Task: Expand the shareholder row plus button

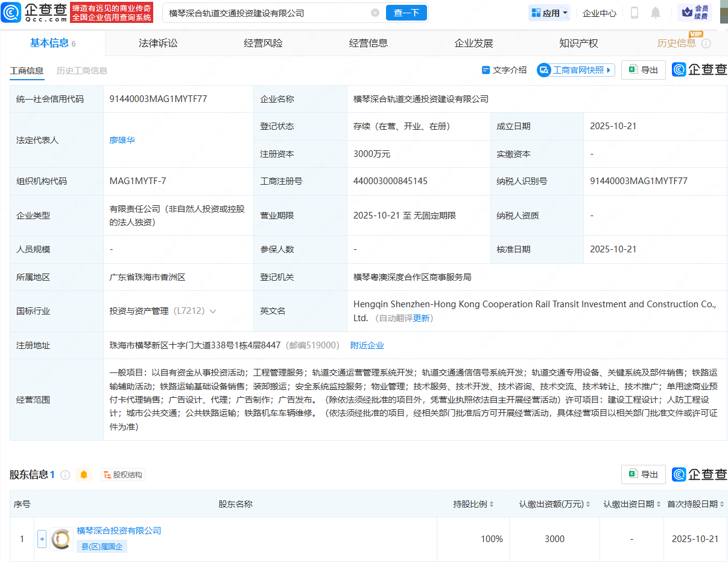Action: [x=42, y=539]
